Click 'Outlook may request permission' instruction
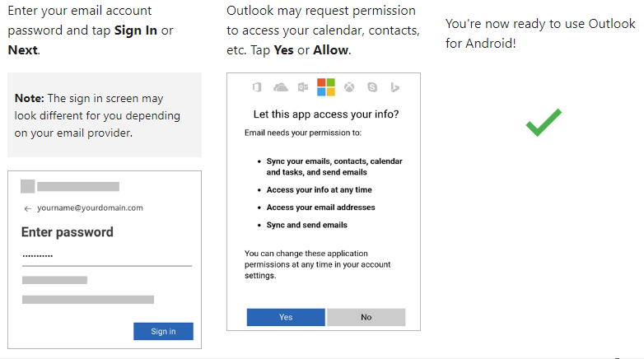 click(323, 30)
